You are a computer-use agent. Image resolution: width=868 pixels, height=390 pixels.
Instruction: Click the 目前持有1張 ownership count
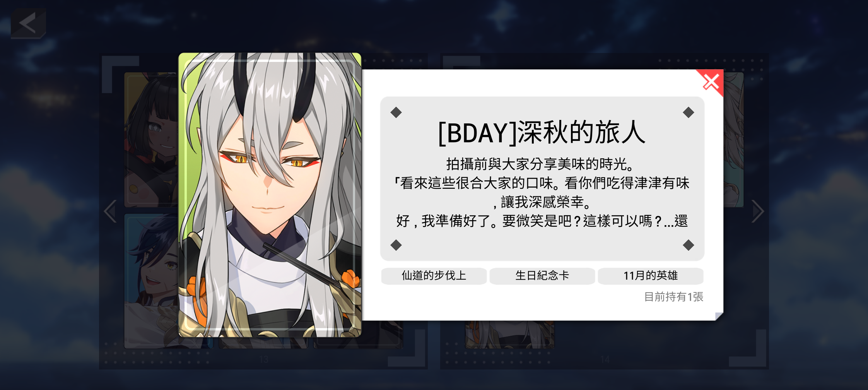(x=673, y=297)
